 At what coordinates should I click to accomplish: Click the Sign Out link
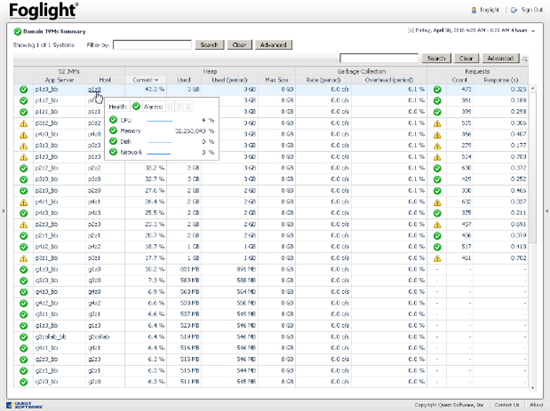531,10
